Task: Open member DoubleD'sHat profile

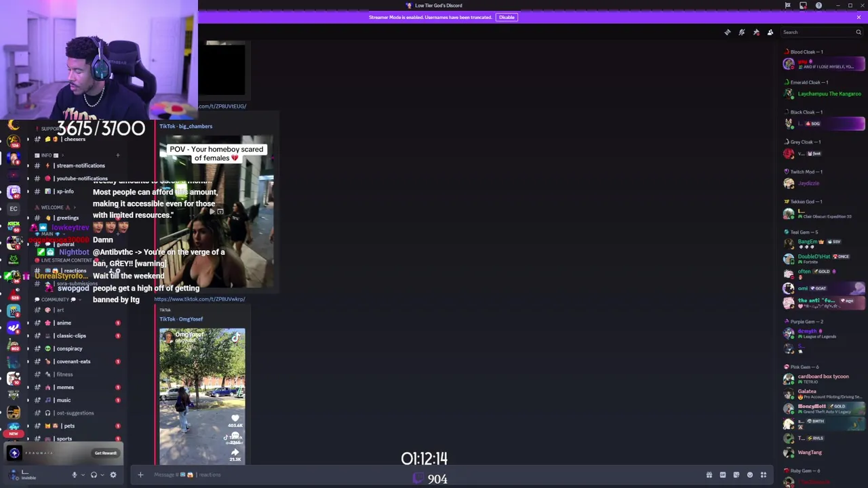Action: 824,258
